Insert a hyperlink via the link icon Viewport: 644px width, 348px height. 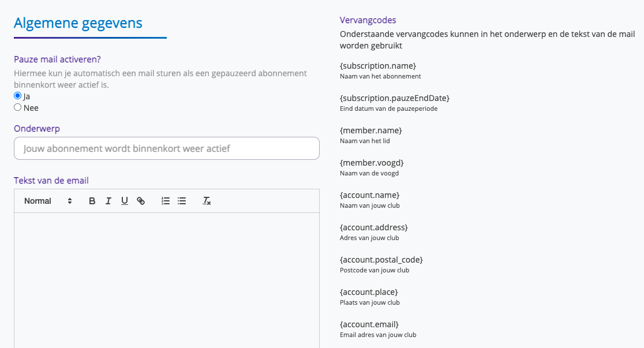[x=141, y=201]
